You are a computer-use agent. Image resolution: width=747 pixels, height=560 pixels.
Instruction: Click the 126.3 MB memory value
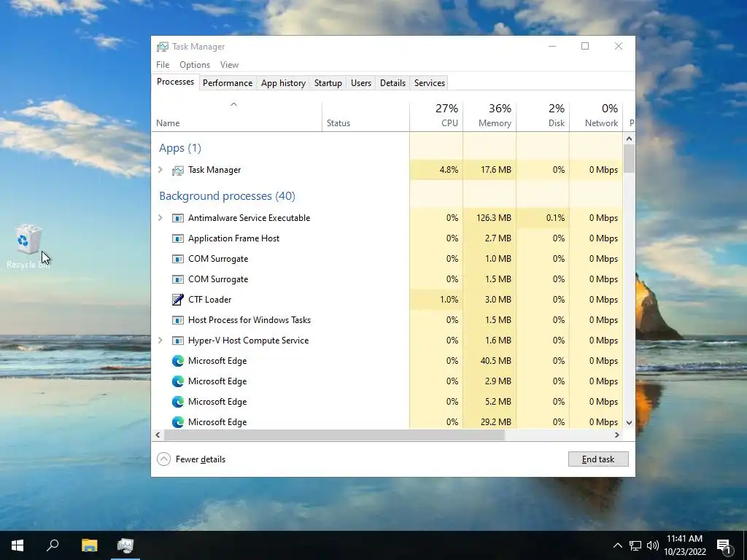point(494,218)
